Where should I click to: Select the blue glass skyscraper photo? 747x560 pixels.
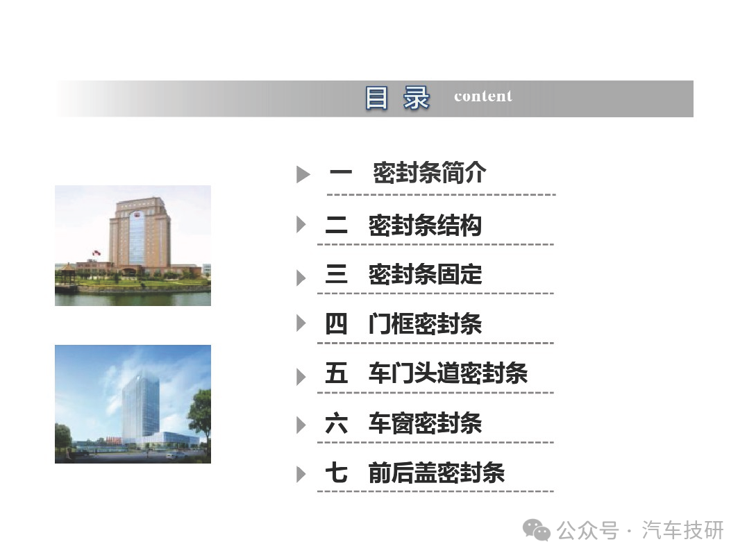[x=133, y=404]
